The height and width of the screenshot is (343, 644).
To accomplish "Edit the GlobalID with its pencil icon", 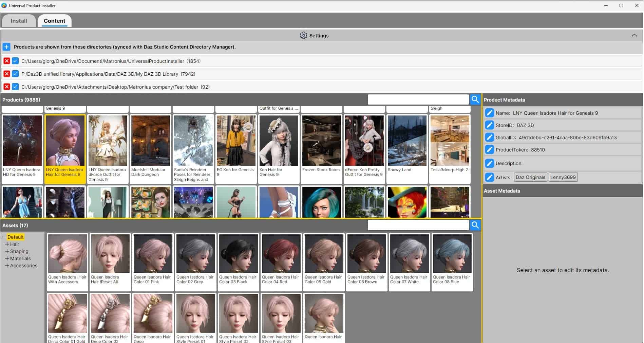I will click(x=490, y=138).
